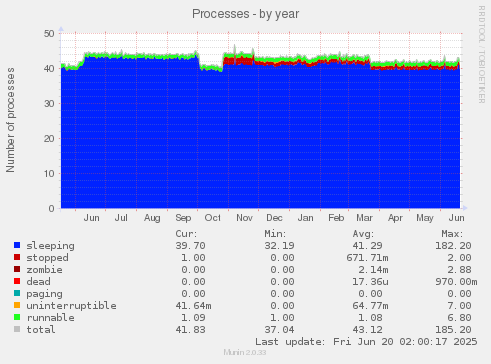Select the 'sleeping' legend label
This screenshot has width=491, height=364.
[50, 246]
